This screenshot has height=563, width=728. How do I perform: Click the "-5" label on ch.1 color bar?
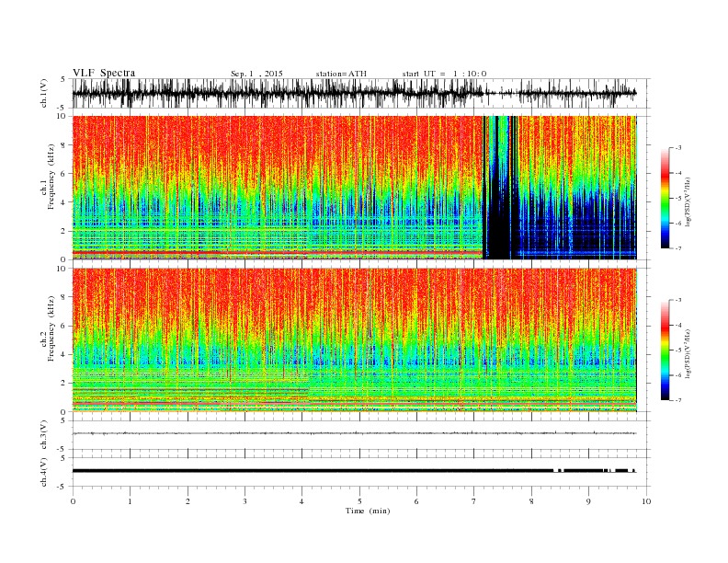click(x=678, y=199)
